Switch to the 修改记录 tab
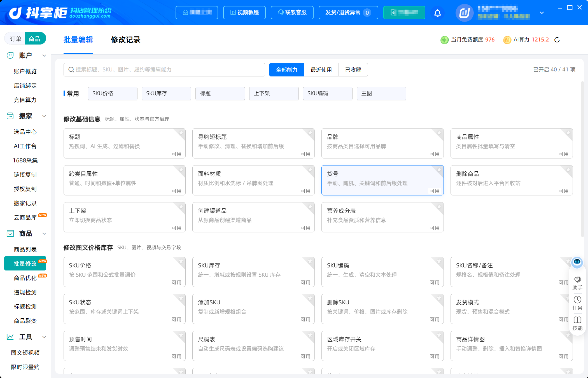Screen dimensions: 588x378 (x=125, y=40)
